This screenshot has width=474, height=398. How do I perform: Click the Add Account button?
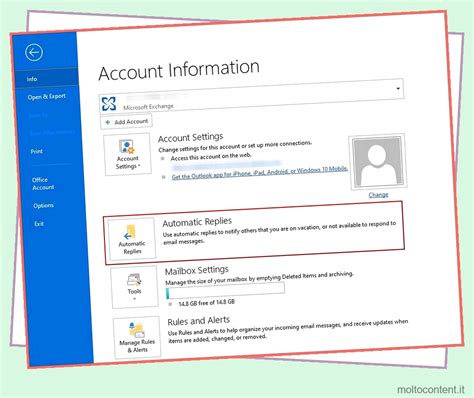(126, 122)
